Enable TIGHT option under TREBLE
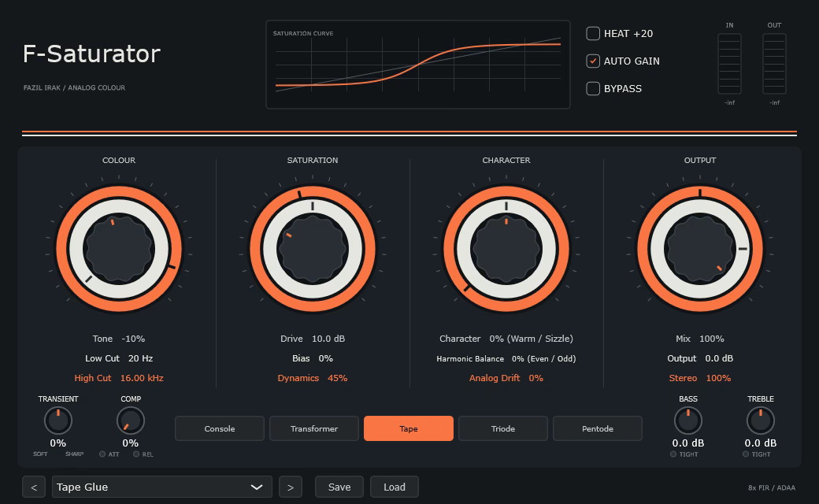 (746, 454)
